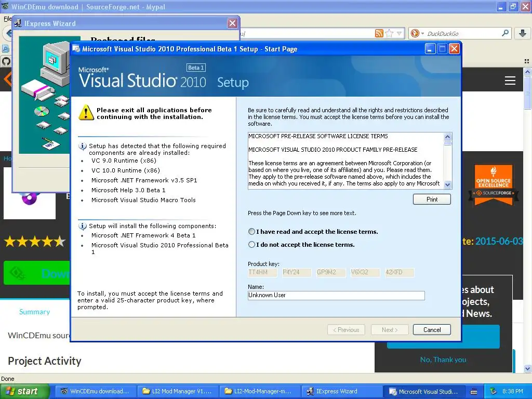The height and width of the screenshot is (399, 532).
Task: Open the browser downloads arrow icon
Action: click(523, 33)
